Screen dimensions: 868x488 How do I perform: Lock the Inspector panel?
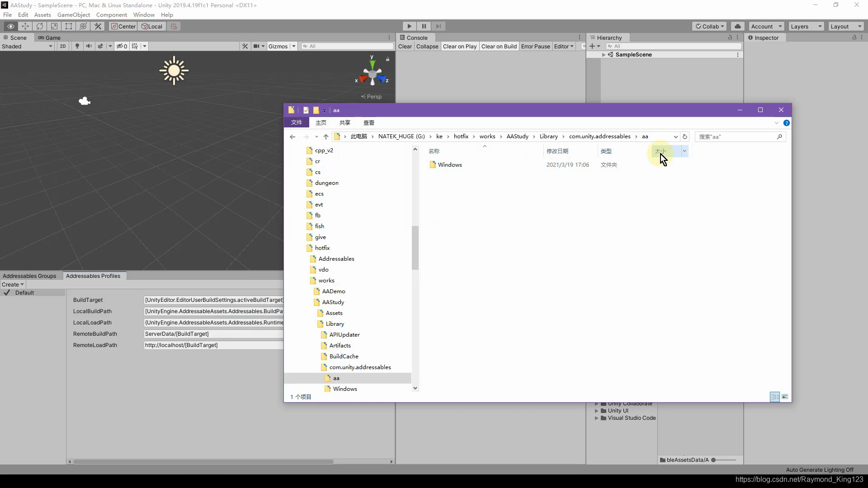coord(854,37)
